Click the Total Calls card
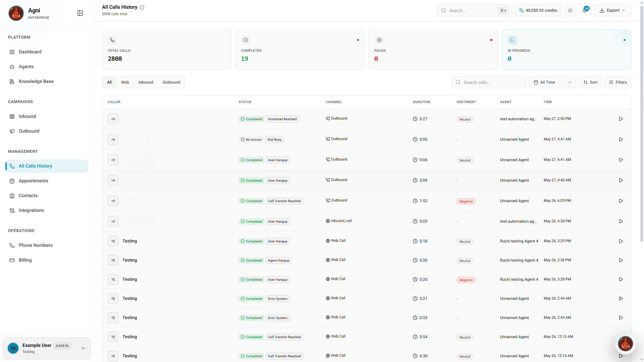644x362 pixels. pyautogui.click(x=166, y=49)
